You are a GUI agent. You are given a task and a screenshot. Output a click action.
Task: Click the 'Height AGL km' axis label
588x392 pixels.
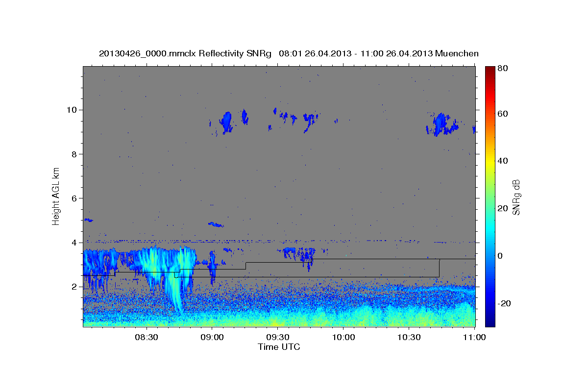click(x=56, y=196)
